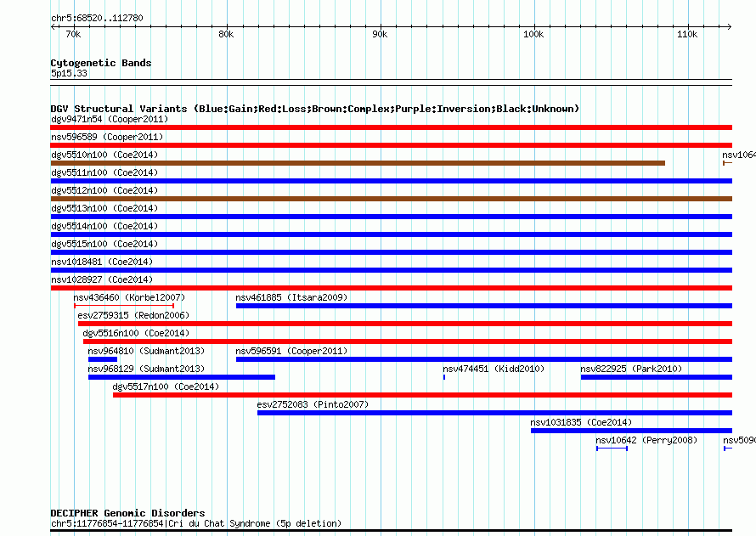Click the red bar under nsv596589 (Cooper2011)
The image size is (756, 536).
pos(392,145)
